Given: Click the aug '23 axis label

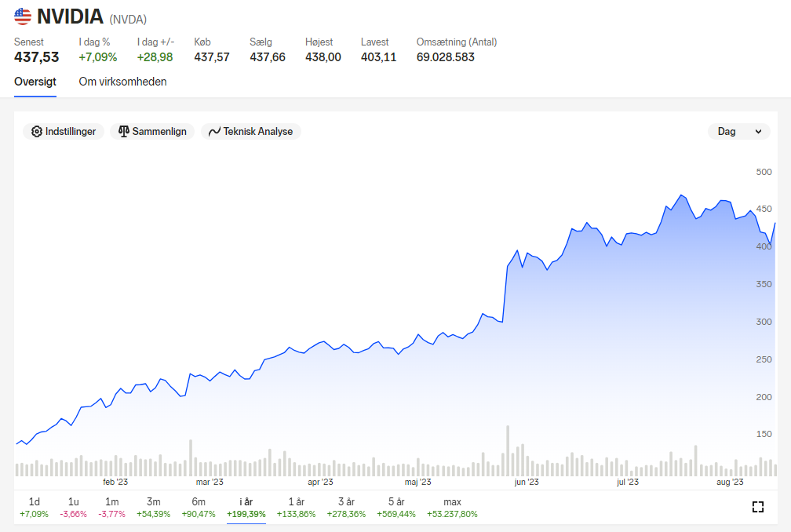Looking at the screenshot, I should coord(730,482).
